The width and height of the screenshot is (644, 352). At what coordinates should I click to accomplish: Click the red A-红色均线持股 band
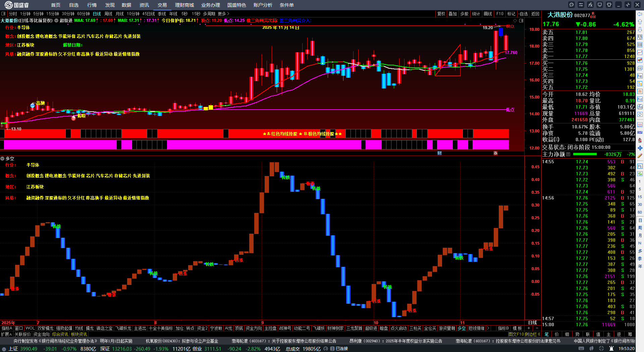254,134
